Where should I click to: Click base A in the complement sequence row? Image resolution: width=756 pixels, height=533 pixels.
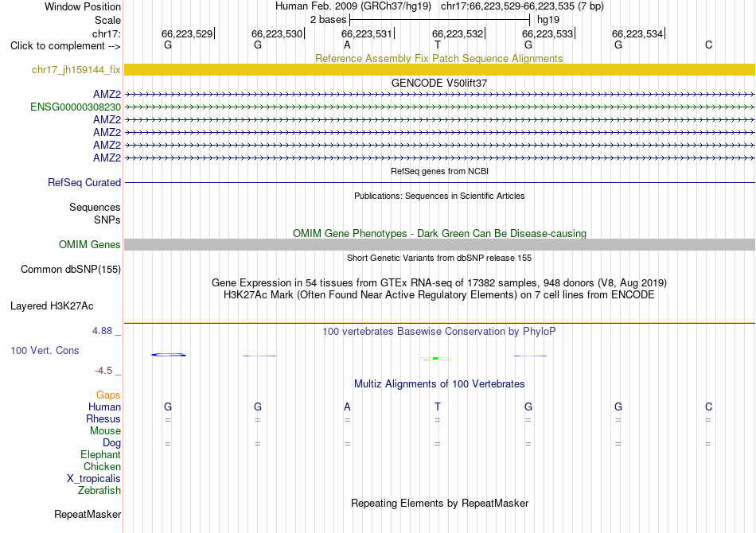(x=347, y=45)
